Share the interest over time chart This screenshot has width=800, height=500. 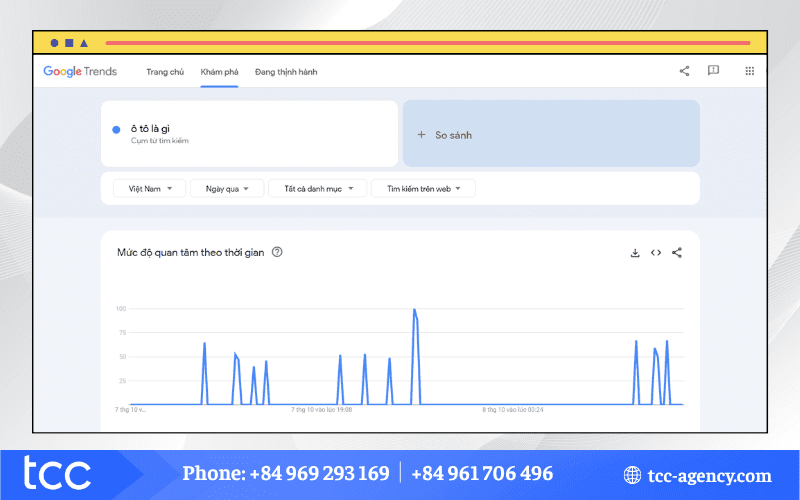click(677, 253)
